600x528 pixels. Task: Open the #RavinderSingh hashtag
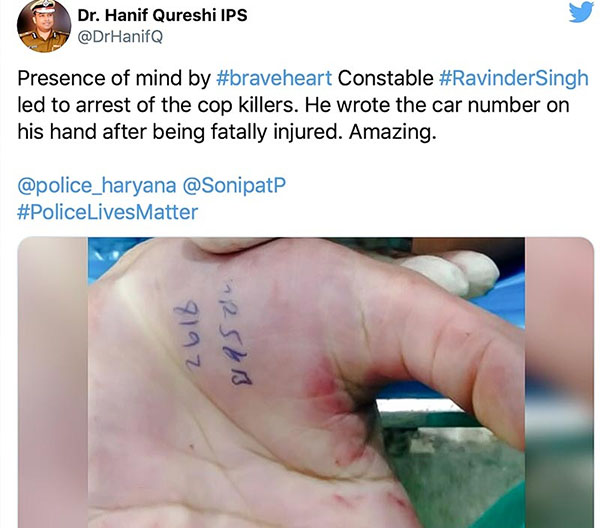coord(514,78)
